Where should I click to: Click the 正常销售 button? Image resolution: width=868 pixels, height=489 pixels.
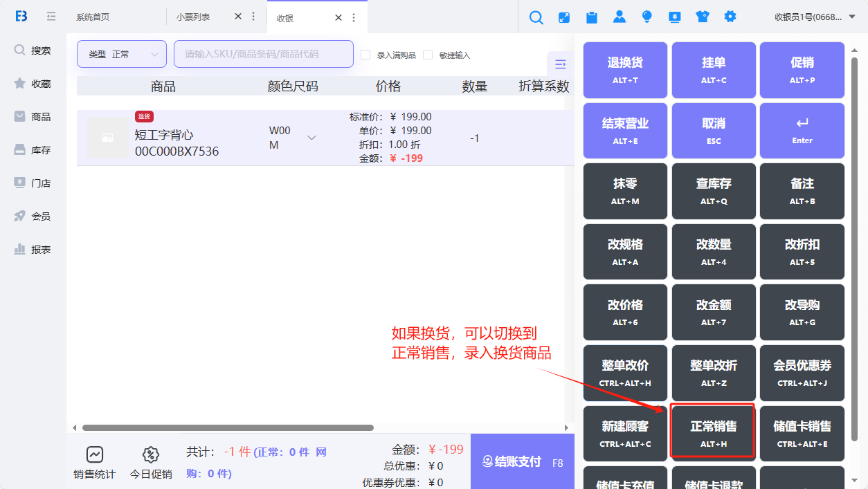coord(714,434)
